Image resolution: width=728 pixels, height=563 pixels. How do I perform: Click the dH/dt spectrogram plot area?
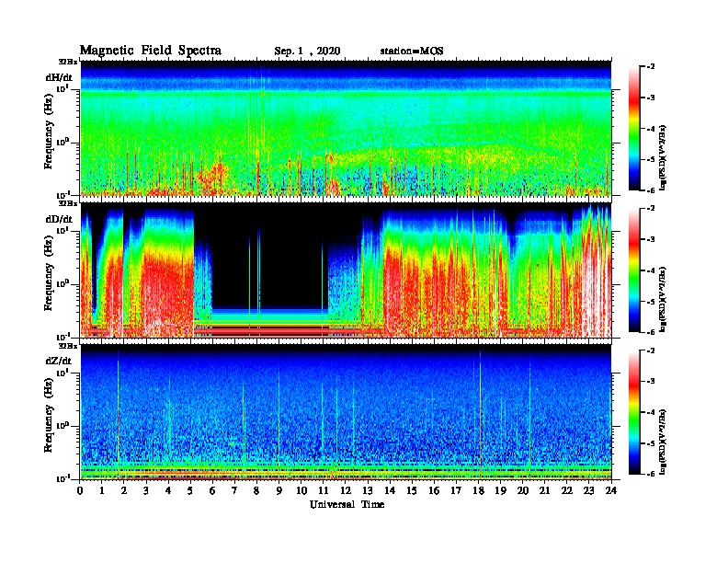point(346,128)
